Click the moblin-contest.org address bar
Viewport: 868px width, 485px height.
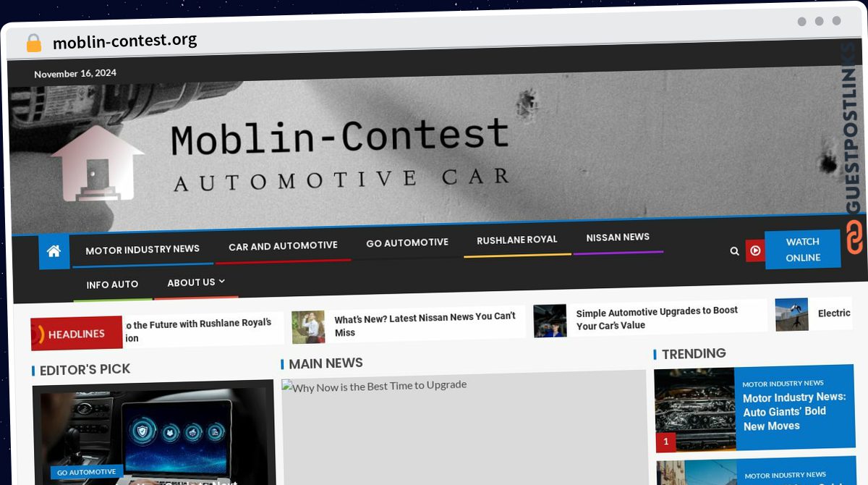point(124,41)
